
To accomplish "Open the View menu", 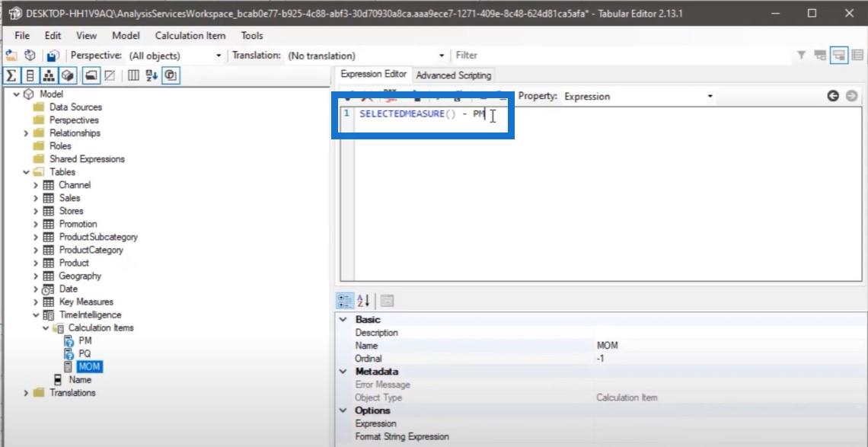I will tap(86, 36).
